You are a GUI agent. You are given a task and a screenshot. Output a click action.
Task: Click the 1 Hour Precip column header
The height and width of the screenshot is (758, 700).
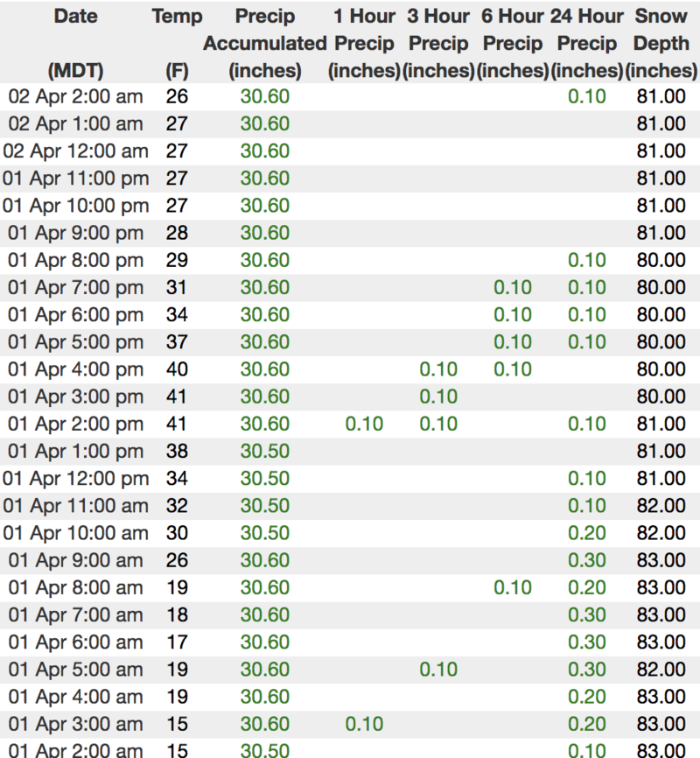point(364,43)
